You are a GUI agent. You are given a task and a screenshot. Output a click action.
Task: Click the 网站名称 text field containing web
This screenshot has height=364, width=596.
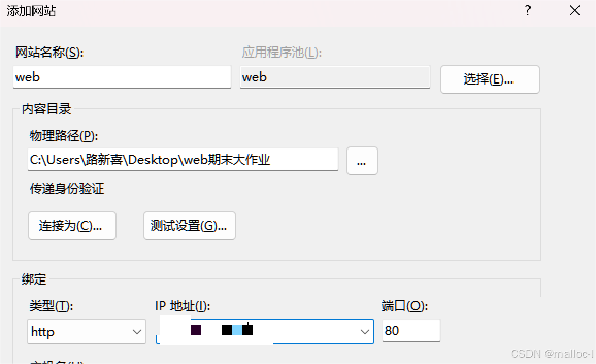click(122, 77)
